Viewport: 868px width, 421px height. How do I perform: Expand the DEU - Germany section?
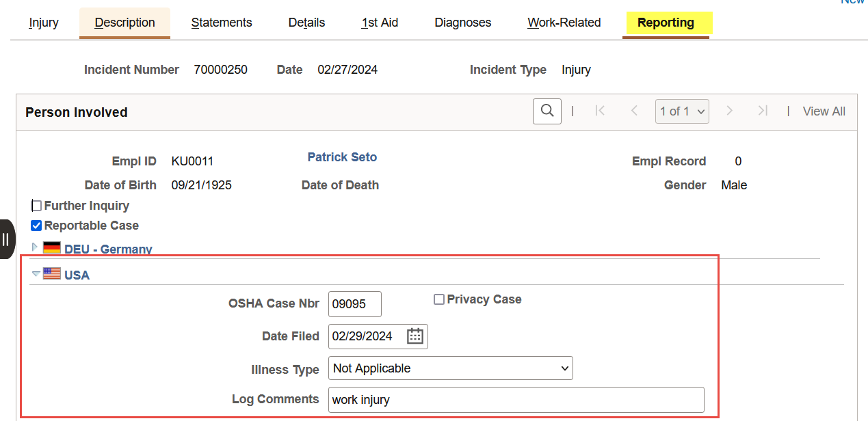pos(36,247)
